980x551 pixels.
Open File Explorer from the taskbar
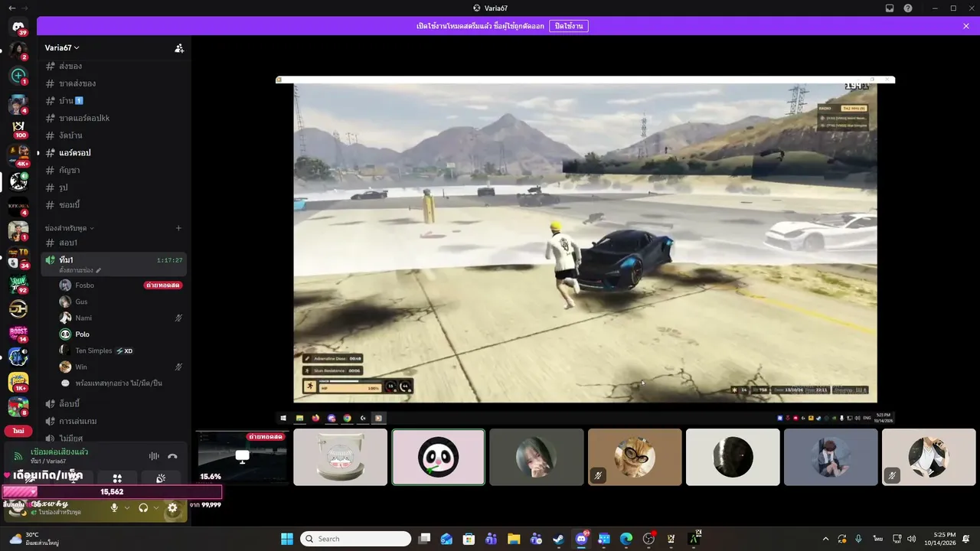514,539
